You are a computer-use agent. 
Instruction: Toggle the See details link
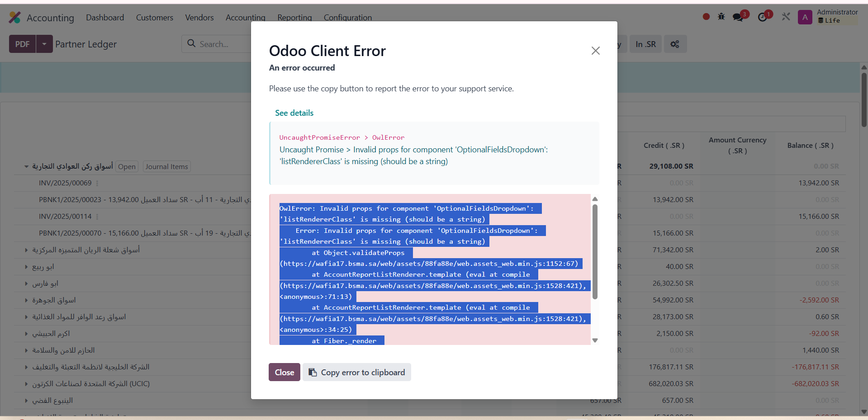[294, 113]
